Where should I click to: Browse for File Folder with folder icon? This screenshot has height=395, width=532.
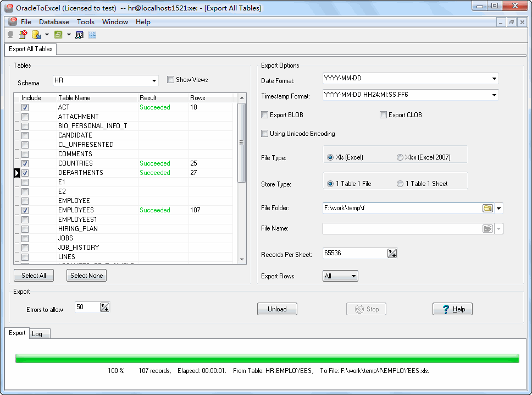[487, 208]
